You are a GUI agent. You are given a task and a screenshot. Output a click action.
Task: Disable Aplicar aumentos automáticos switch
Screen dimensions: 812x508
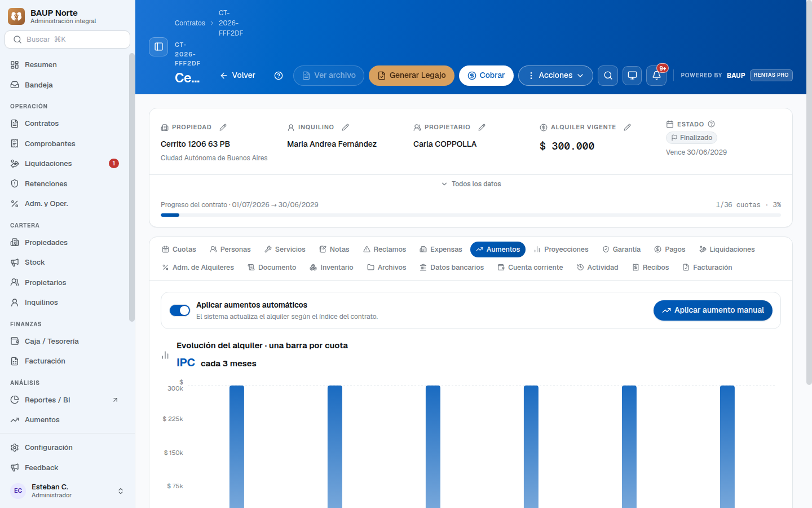(x=180, y=310)
